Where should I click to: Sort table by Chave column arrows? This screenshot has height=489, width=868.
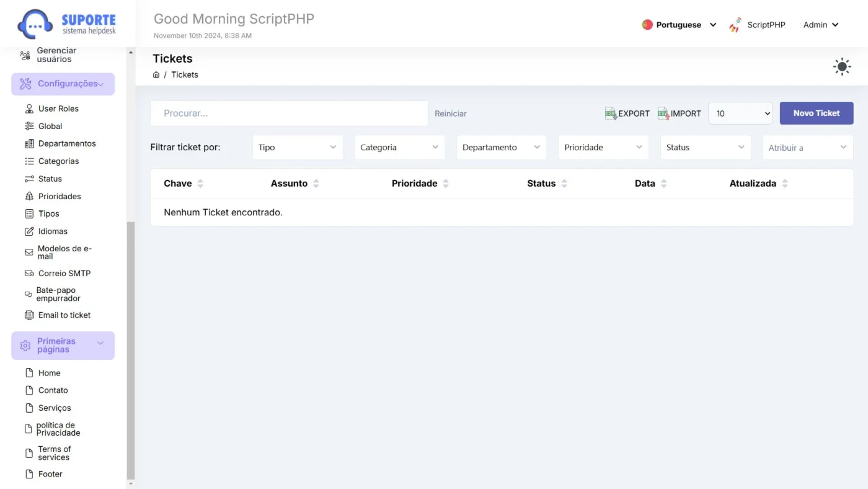click(x=200, y=184)
